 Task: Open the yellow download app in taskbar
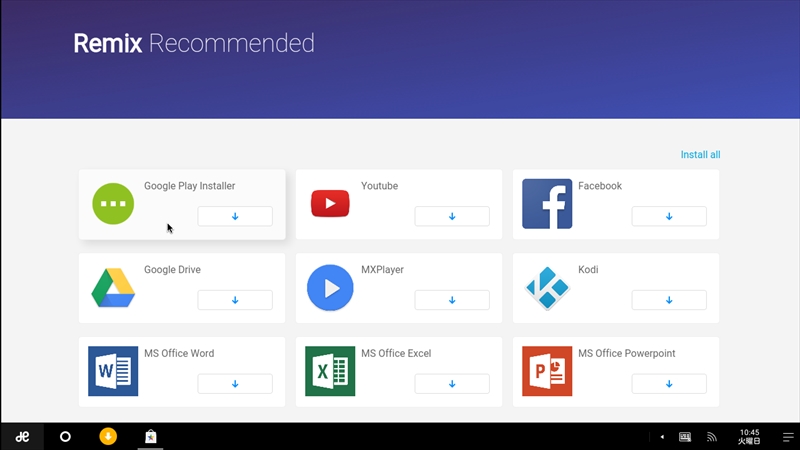pyautogui.click(x=108, y=437)
